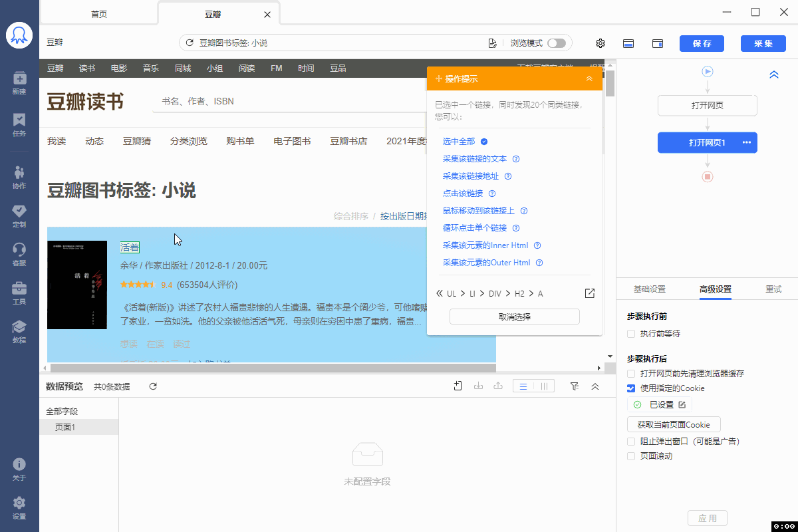Enable 阻止弹出窗口 checkbox
Viewport: 798px width, 532px height.
631,442
